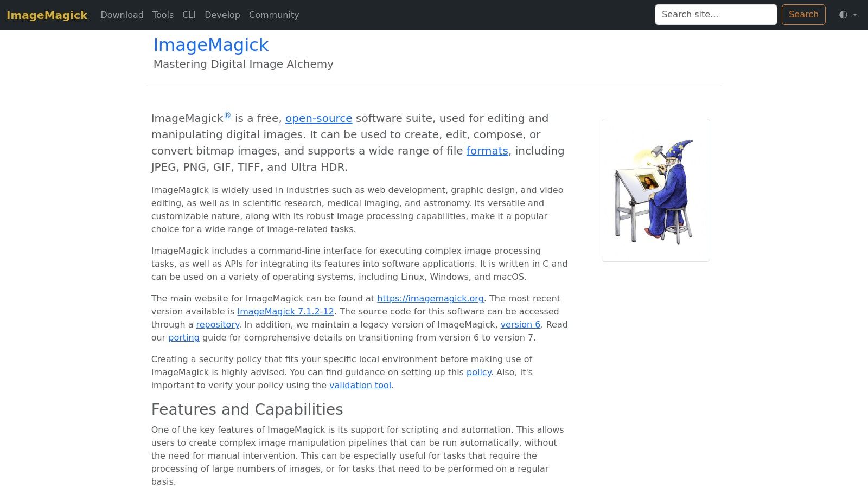Open the formats link
The image size is (868, 488).
coord(487,151)
